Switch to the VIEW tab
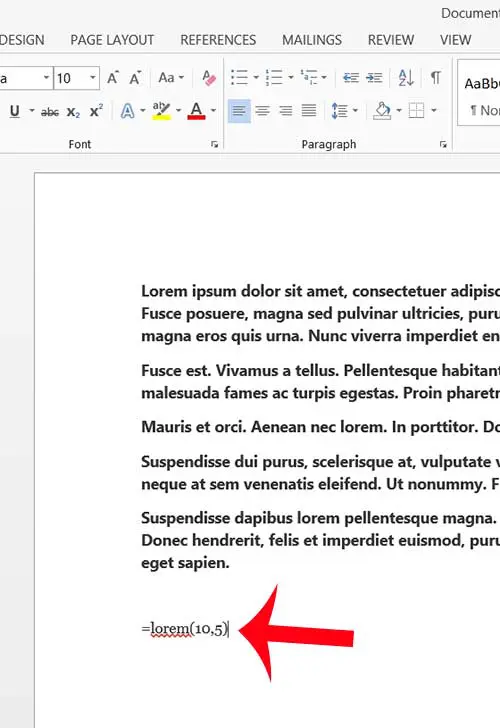The height and width of the screenshot is (728, 500). (455, 40)
